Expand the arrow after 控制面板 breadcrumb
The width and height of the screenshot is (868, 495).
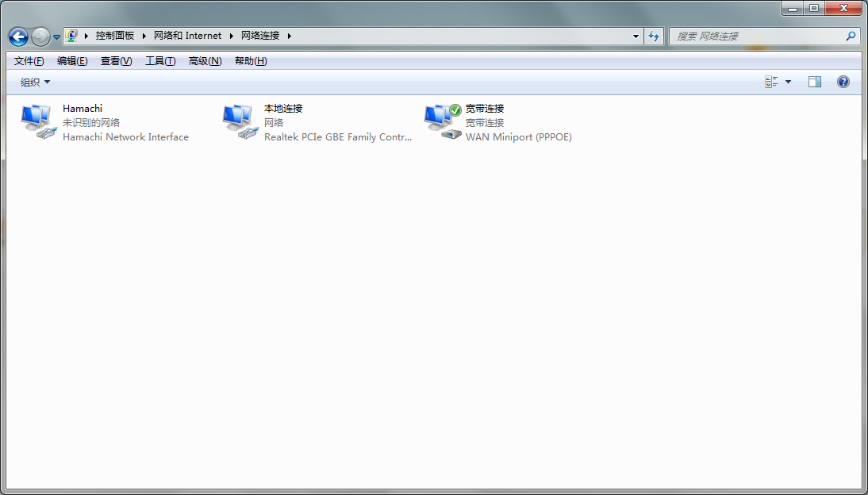[x=144, y=36]
